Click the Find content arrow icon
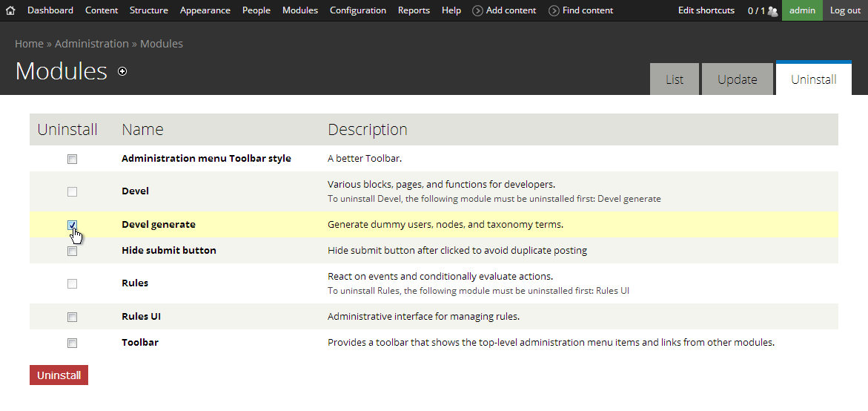Image resolution: width=868 pixels, height=411 pixels. [x=554, y=10]
